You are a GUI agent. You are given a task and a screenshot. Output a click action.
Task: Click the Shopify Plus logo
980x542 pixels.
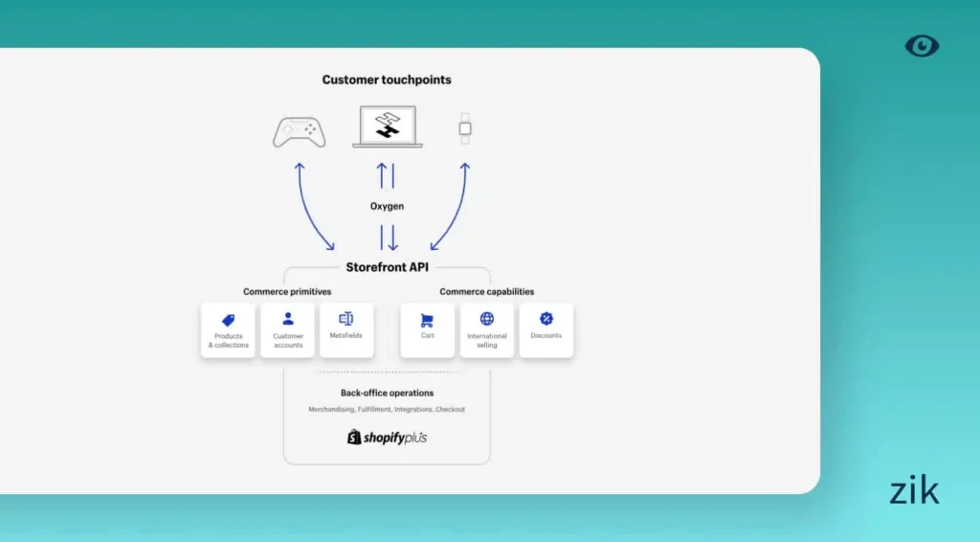(387, 438)
